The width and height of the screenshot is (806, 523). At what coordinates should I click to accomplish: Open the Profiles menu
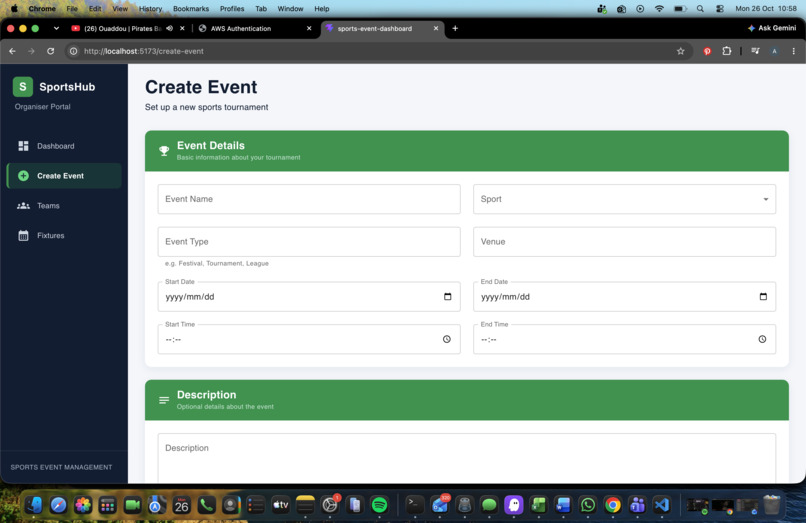232,9
